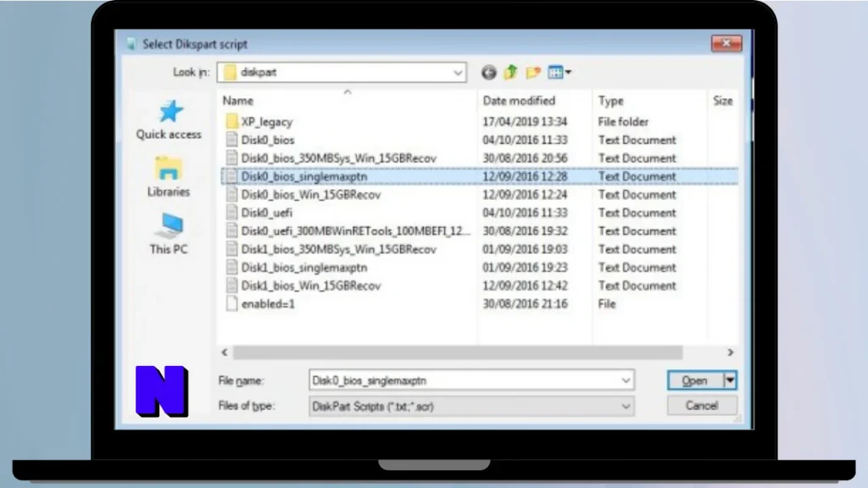
Task: Sort files by Type column header
Action: (610, 101)
